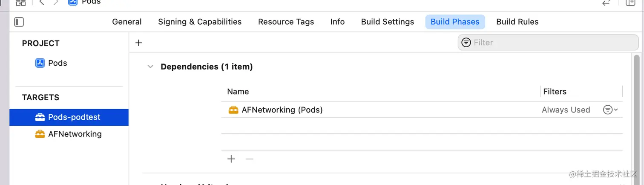Select the AFNetworking target in the sidebar
The height and width of the screenshot is (185, 644).
point(75,134)
